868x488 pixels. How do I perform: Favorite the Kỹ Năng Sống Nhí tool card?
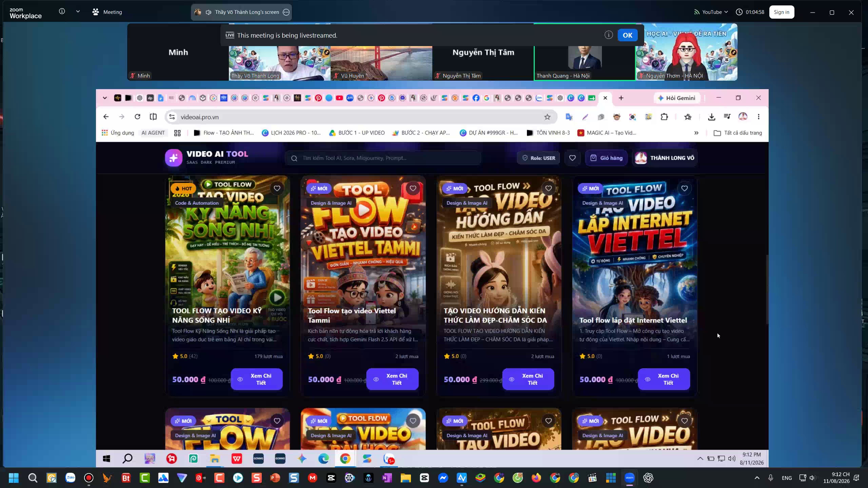277,188
